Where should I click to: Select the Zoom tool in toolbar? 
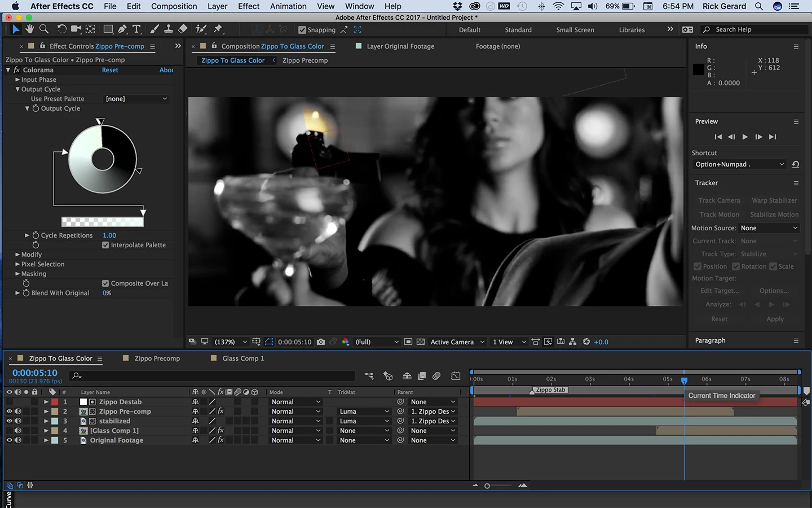44,29
